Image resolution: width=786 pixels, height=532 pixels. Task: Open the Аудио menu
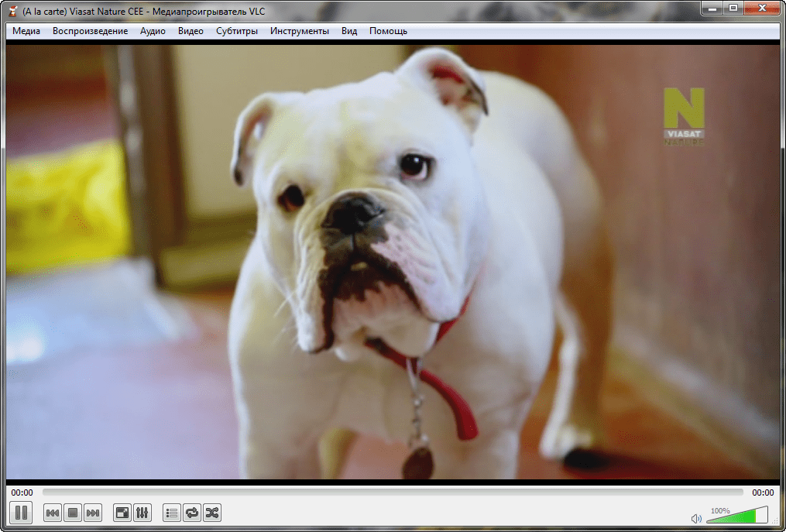[153, 31]
